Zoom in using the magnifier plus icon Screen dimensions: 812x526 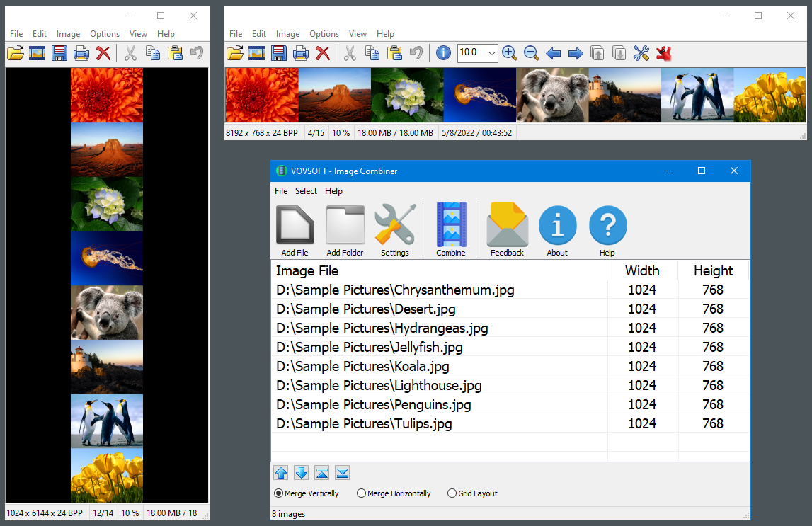[x=510, y=52]
